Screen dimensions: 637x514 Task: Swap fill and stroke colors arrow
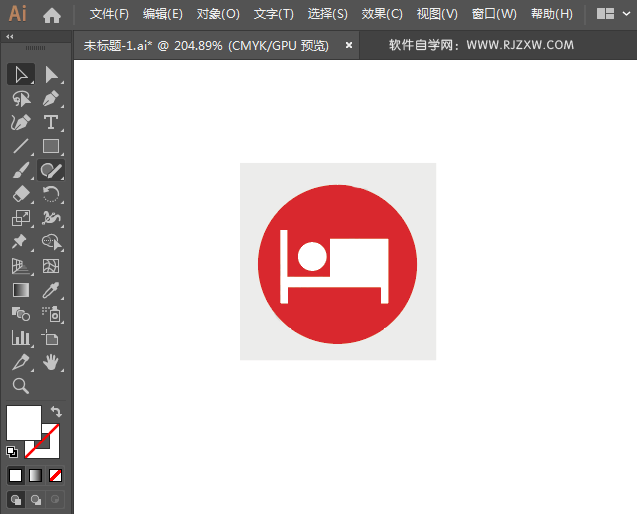coord(56,412)
